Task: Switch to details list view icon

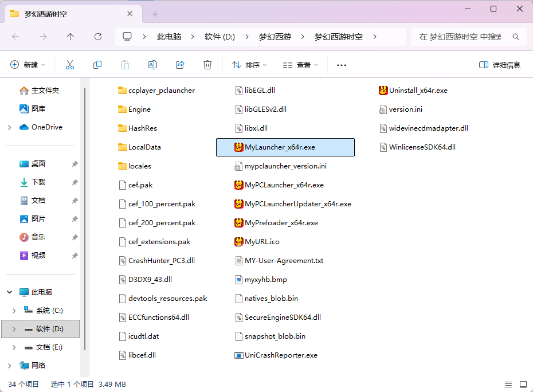Action: tap(508, 385)
